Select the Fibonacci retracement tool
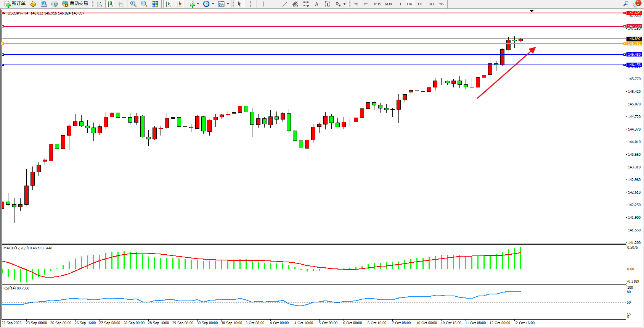 (306, 4)
